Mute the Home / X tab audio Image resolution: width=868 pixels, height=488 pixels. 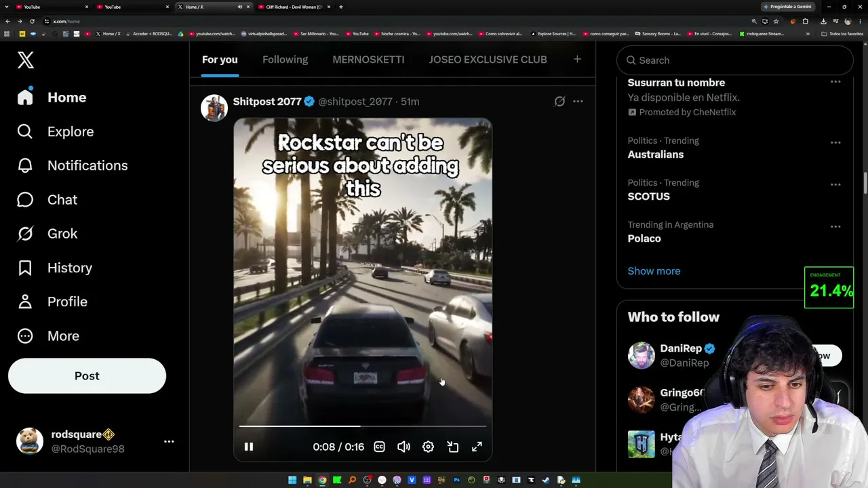click(239, 7)
